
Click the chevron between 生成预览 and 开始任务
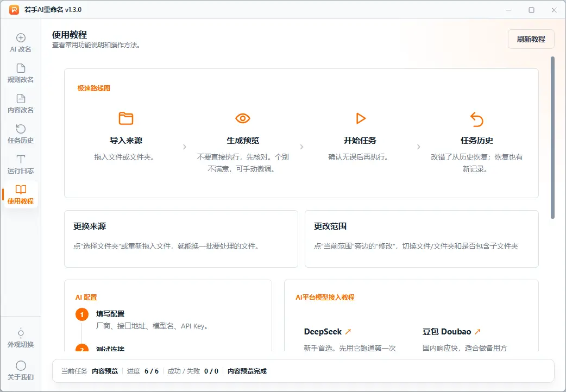tap(301, 147)
